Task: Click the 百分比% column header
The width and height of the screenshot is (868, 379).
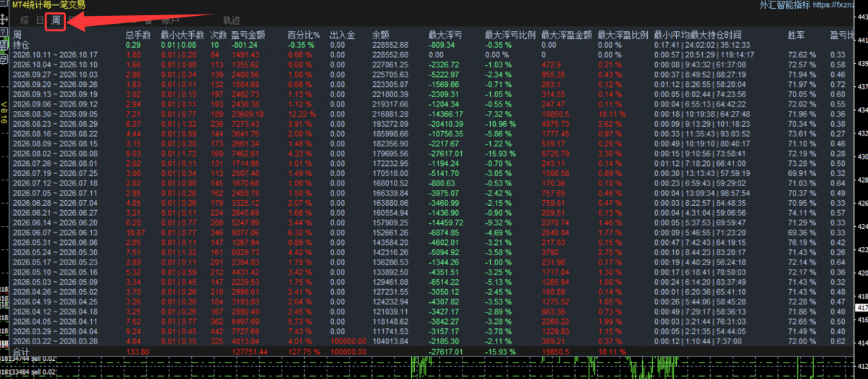Action: point(303,35)
